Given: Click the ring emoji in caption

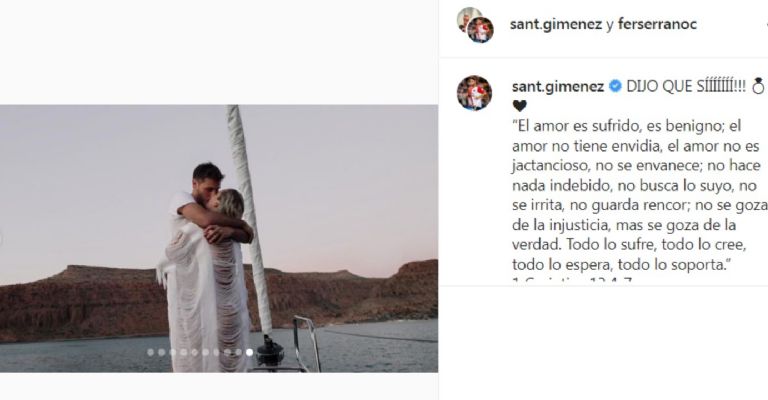Looking at the screenshot, I should 758,86.
